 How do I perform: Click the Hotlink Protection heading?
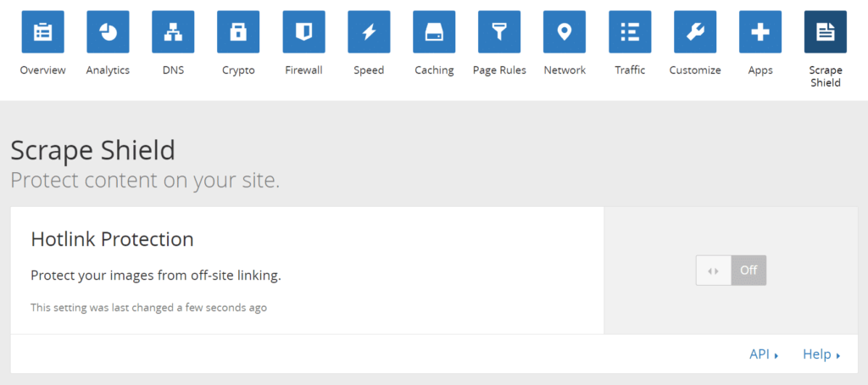click(x=112, y=239)
